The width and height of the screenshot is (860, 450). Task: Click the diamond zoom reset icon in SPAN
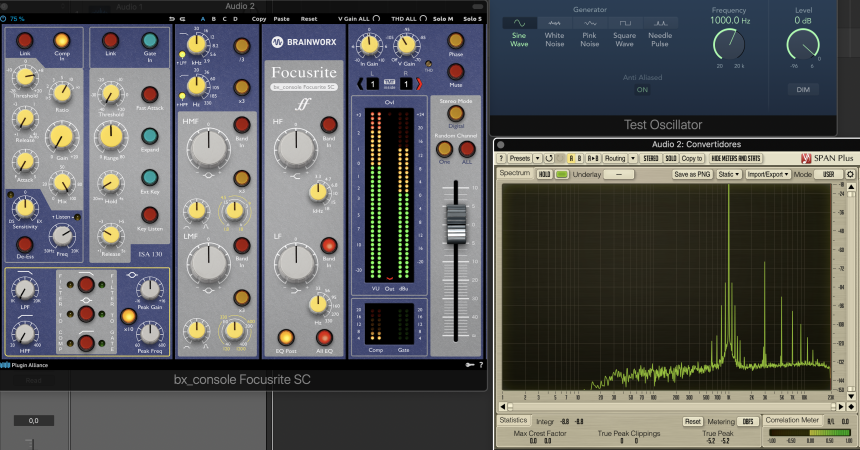851,407
